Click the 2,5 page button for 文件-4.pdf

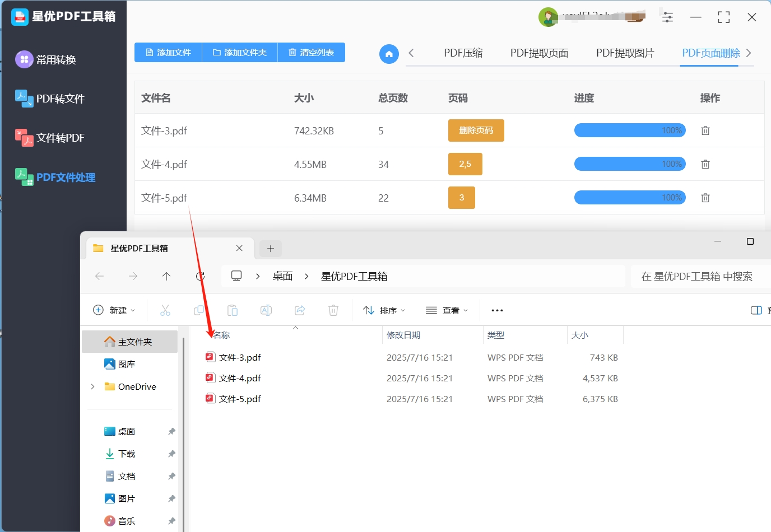coord(465,164)
